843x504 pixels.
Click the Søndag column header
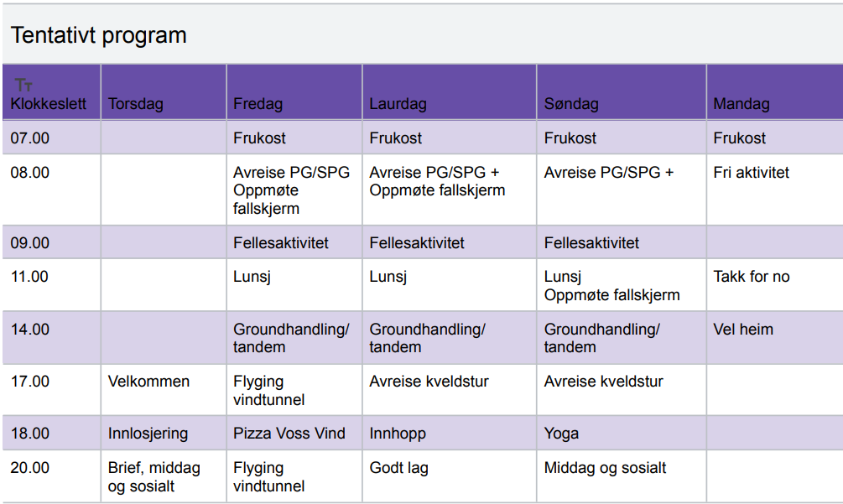click(x=571, y=104)
